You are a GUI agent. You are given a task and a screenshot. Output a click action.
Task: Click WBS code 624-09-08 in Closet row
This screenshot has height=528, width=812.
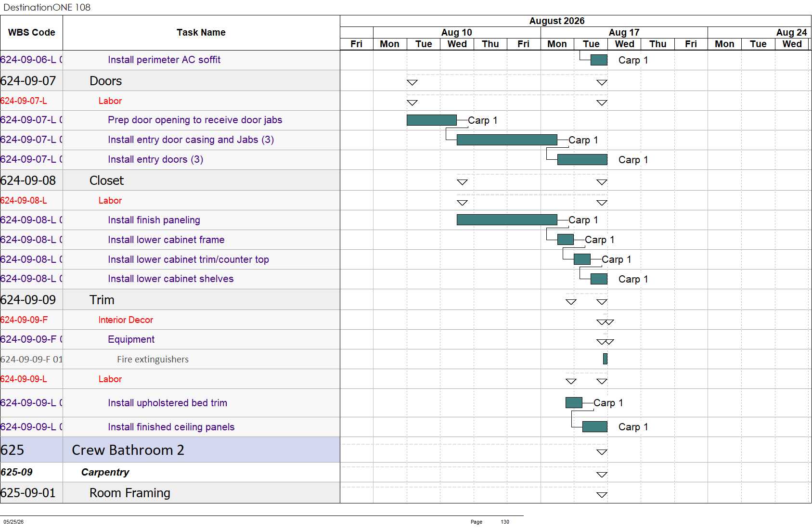pos(28,180)
